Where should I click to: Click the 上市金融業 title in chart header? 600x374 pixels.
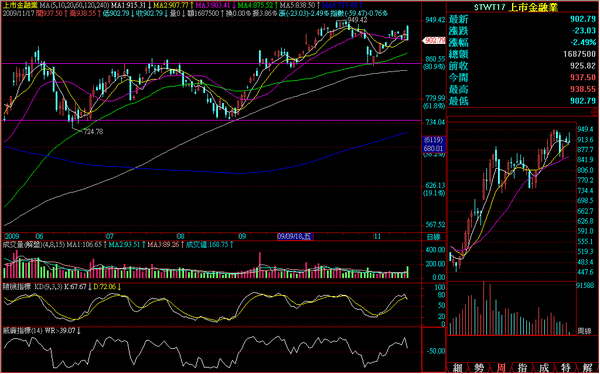click(x=21, y=5)
